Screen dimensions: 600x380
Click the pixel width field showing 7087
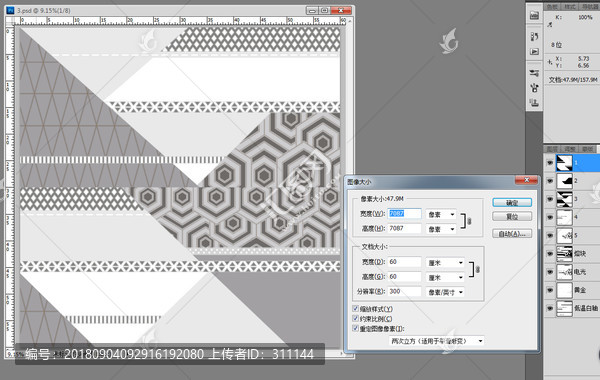pyautogui.click(x=404, y=214)
